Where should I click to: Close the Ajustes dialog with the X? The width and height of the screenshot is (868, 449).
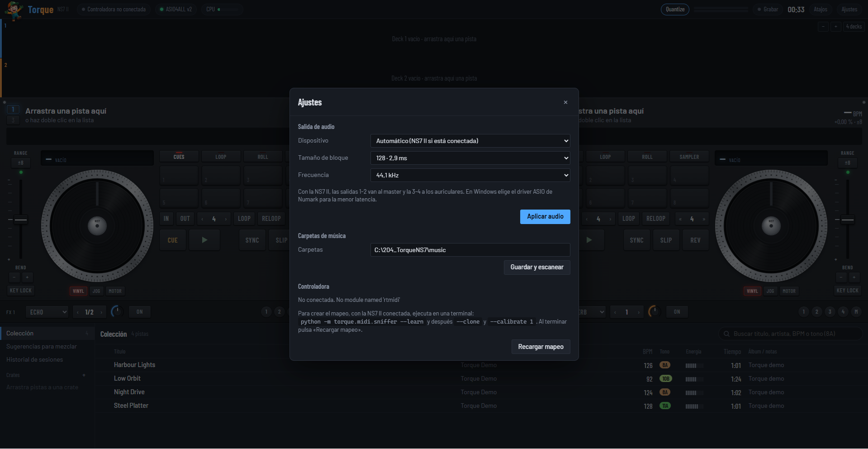[565, 102]
